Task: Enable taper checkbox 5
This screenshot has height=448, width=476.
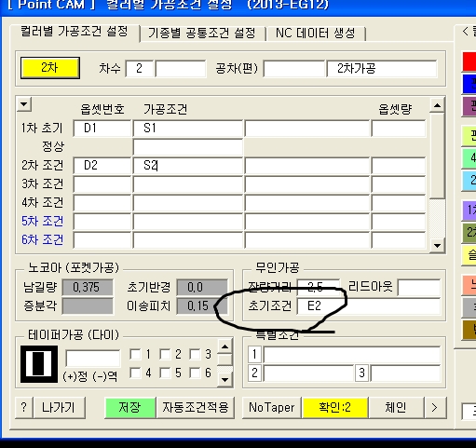Action: pyautogui.click(x=165, y=373)
